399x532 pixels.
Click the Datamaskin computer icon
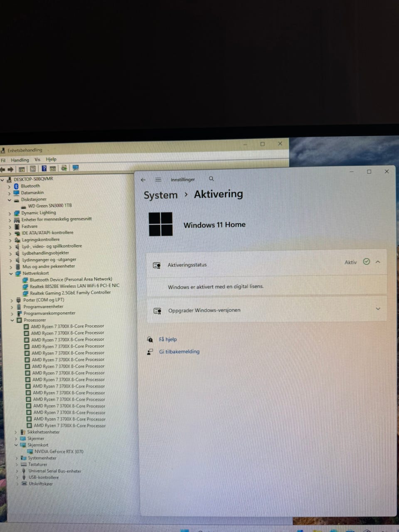click(x=17, y=193)
